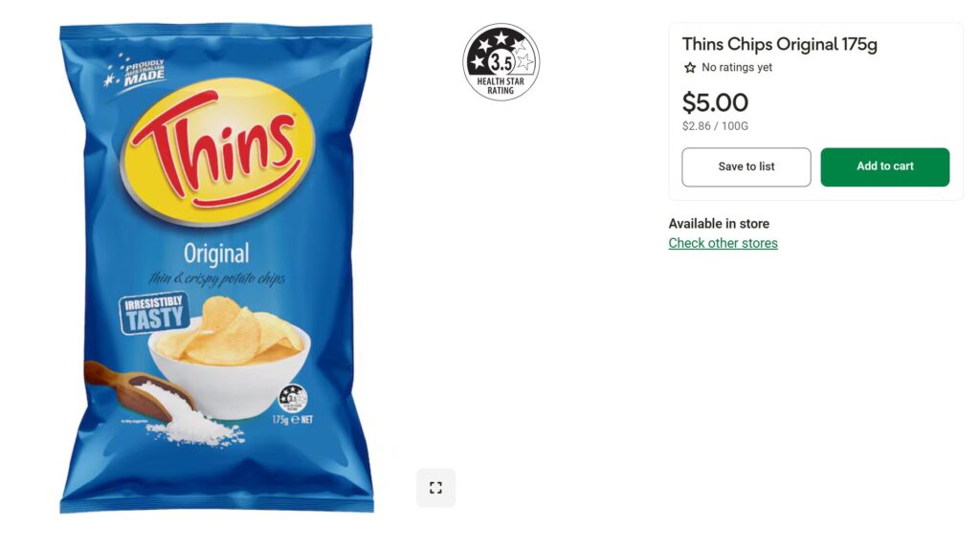Click the $5.00 price
The image size is (980, 551).
(715, 102)
